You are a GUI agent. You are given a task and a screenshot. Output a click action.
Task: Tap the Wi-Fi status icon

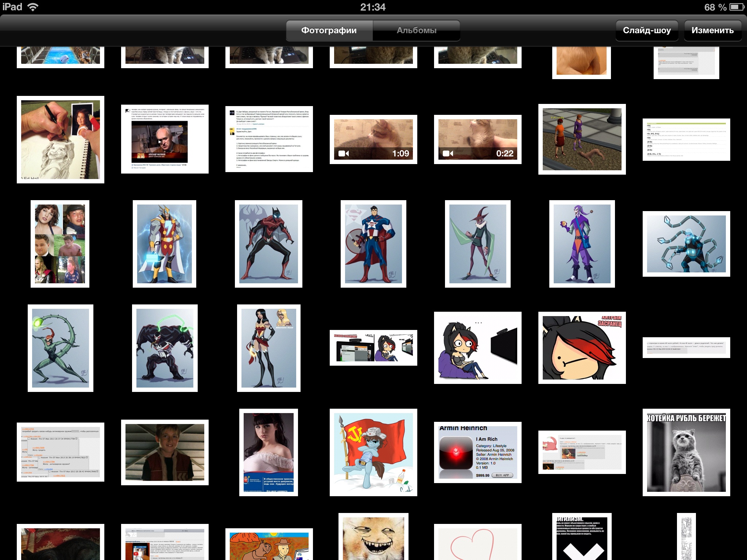tap(33, 7)
